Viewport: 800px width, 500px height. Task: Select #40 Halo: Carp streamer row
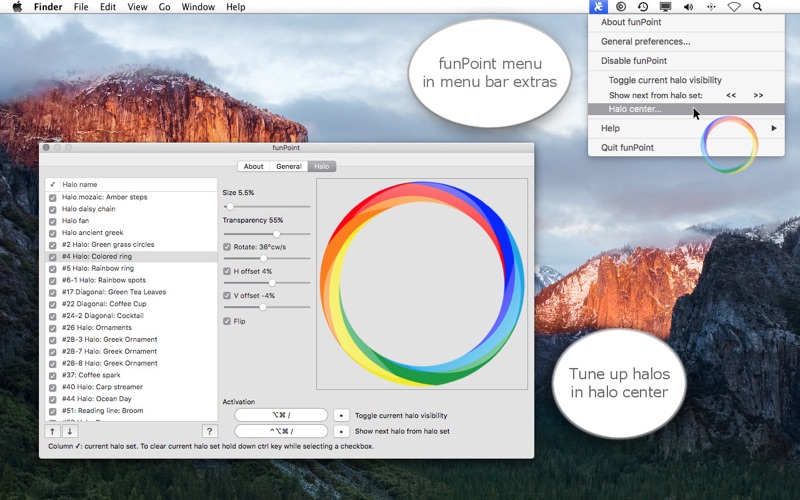coord(131,387)
